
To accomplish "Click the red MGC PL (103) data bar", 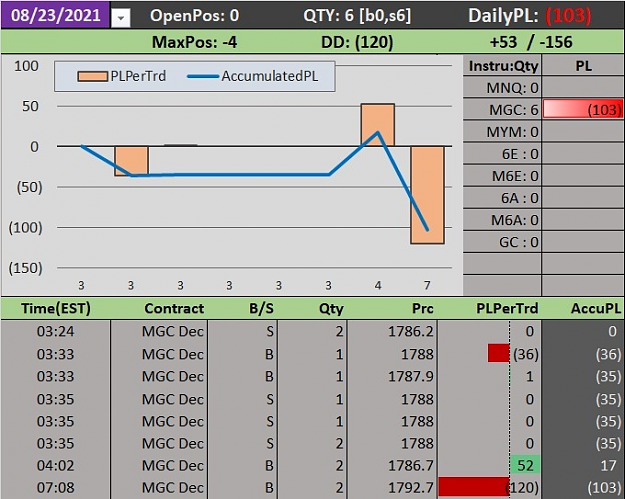I will (x=583, y=109).
